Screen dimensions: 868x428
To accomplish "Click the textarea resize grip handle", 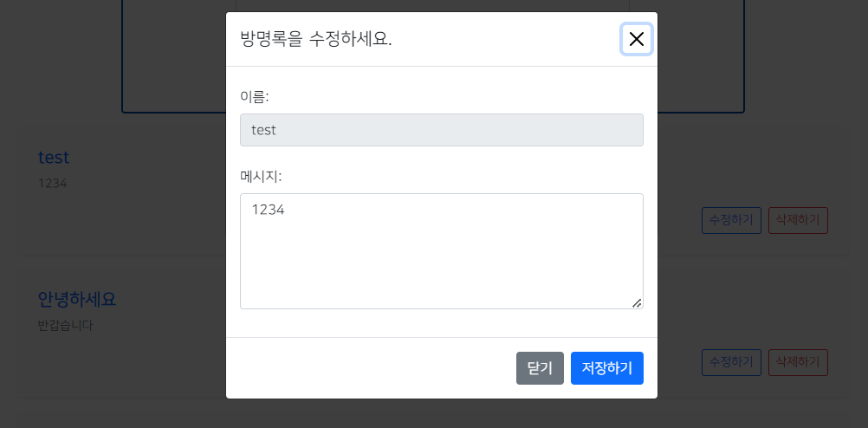I will point(637,303).
